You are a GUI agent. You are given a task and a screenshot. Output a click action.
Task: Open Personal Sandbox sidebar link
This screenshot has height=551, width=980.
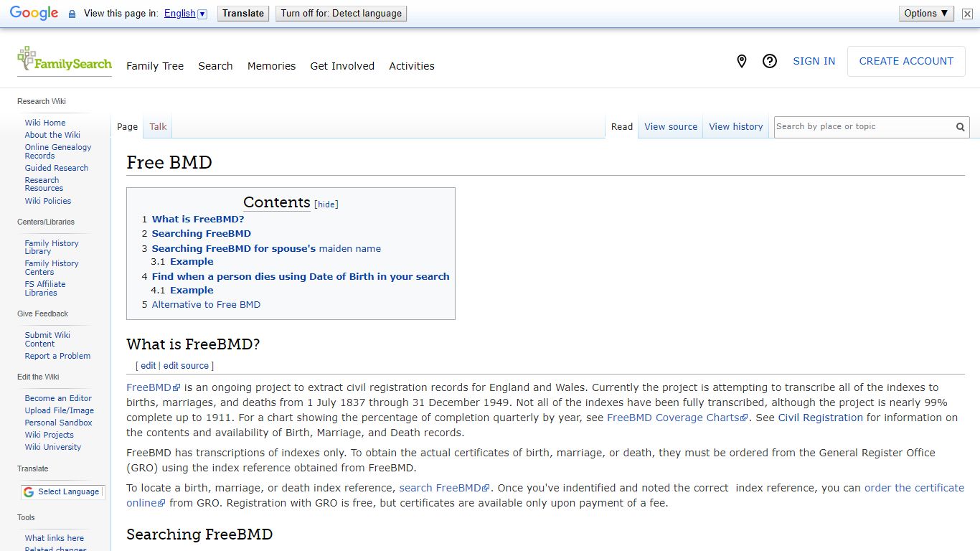tap(59, 423)
